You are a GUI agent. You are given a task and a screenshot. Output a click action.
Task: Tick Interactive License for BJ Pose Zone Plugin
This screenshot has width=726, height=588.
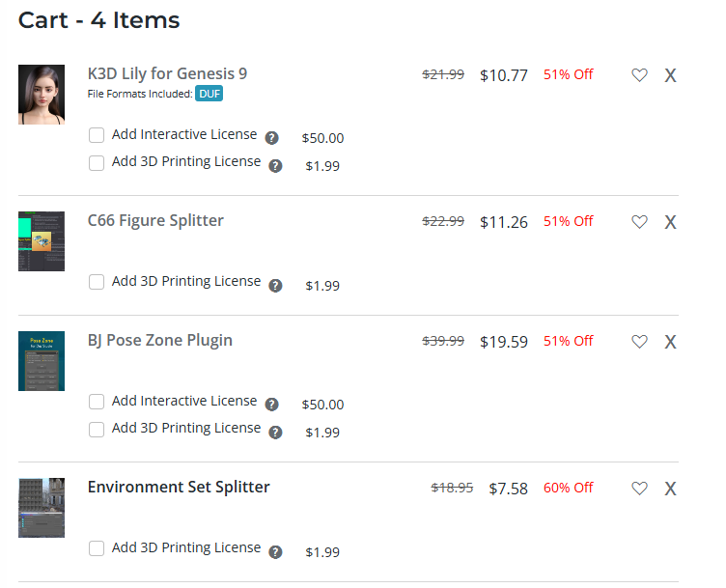[x=97, y=402]
